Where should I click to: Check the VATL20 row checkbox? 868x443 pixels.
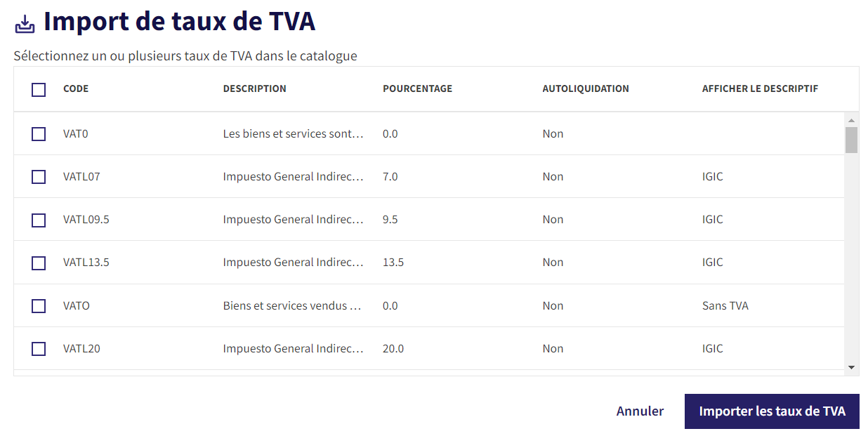(39, 349)
